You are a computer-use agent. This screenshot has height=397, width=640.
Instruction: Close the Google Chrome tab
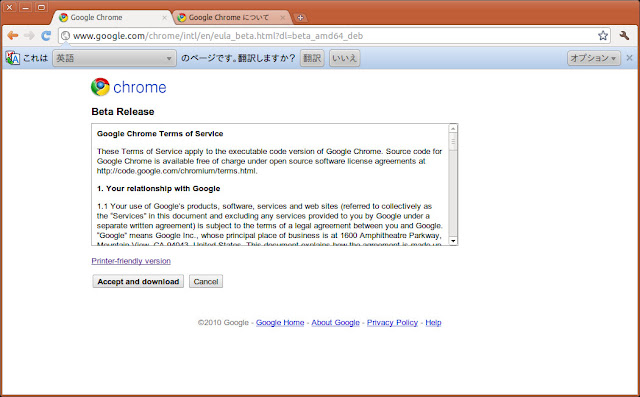pyautogui.click(x=164, y=18)
